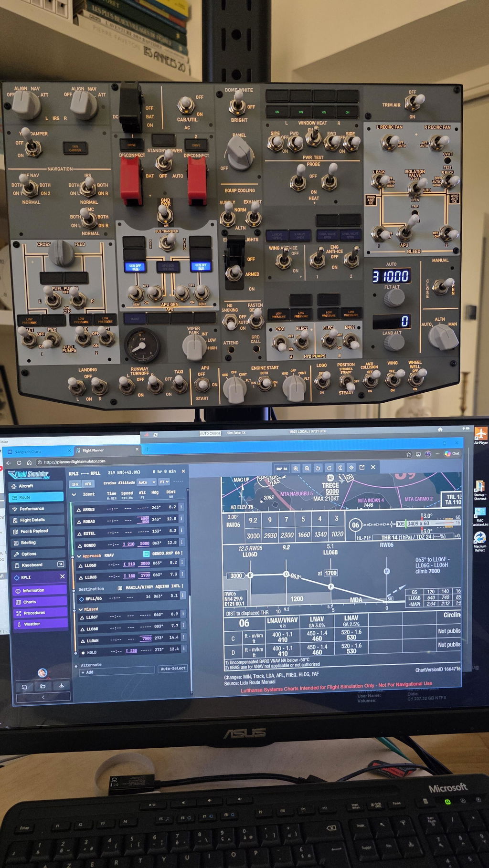
Task: Select the Route sidebar item
Action: (36, 497)
